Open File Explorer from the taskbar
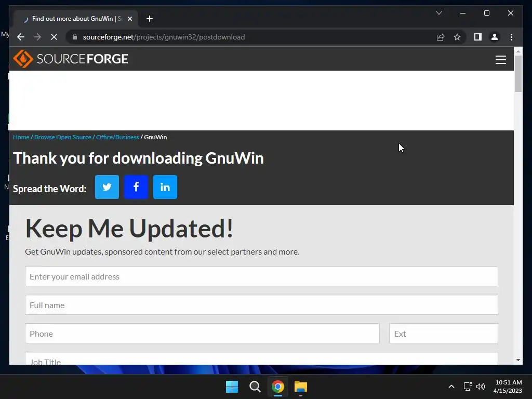Image resolution: width=532 pixels, height=399 pixels. 301,387
